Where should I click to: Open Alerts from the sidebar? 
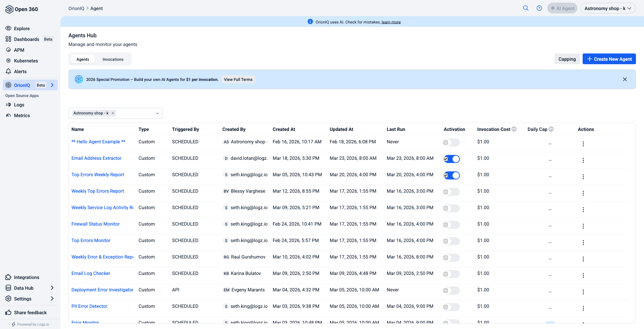(20, 72)
